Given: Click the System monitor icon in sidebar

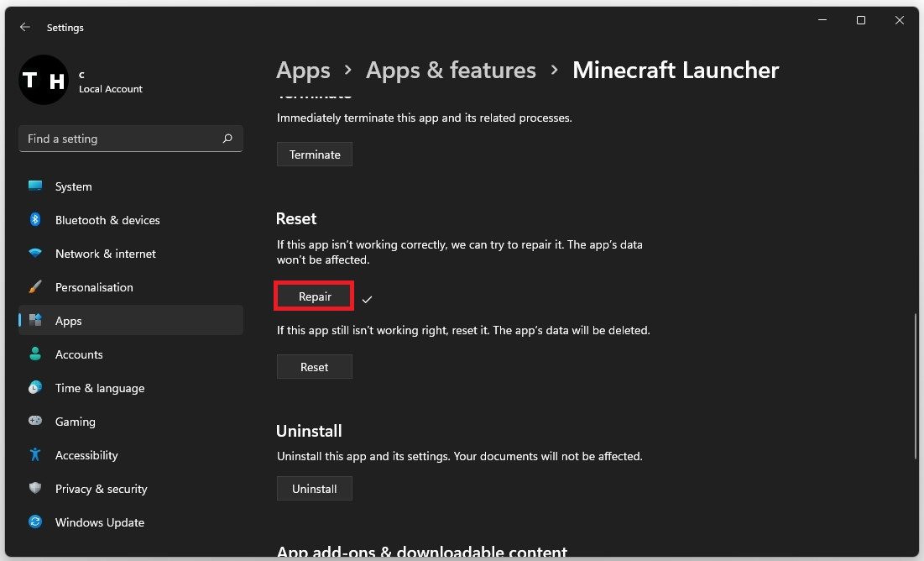Looking at the screenshot, I should pos(35,186).
